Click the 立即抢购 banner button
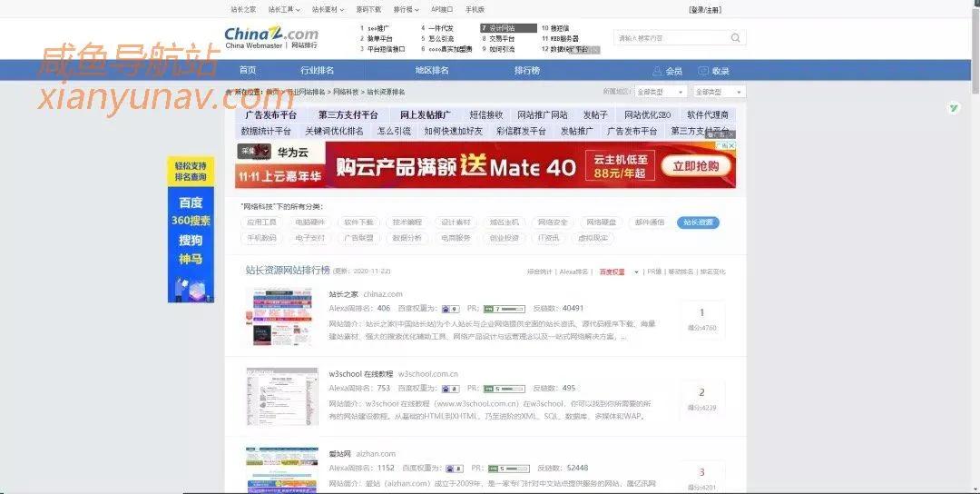 696,166
